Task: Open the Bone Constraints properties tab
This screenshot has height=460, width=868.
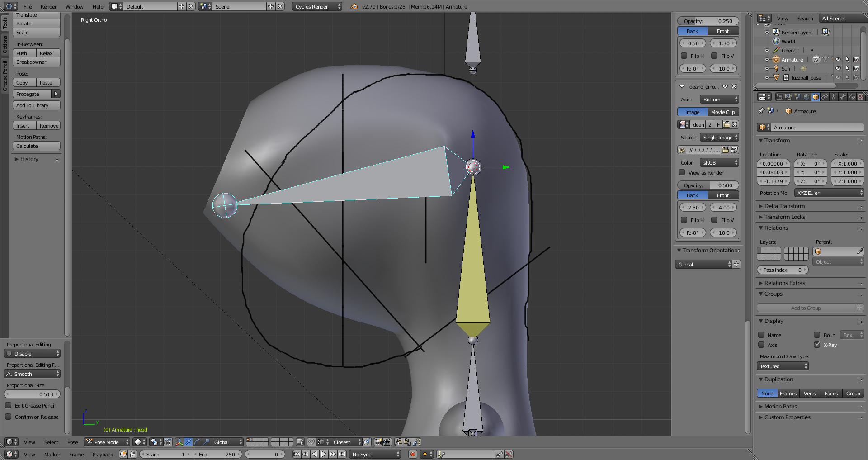Action: point(852,97)
